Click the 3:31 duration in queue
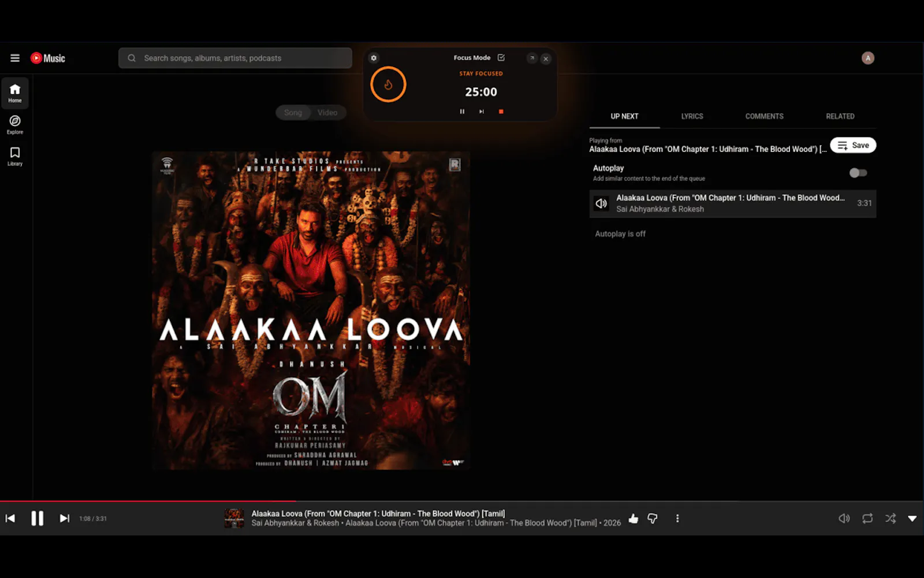 pyautogui.click(x=864, y=203)
